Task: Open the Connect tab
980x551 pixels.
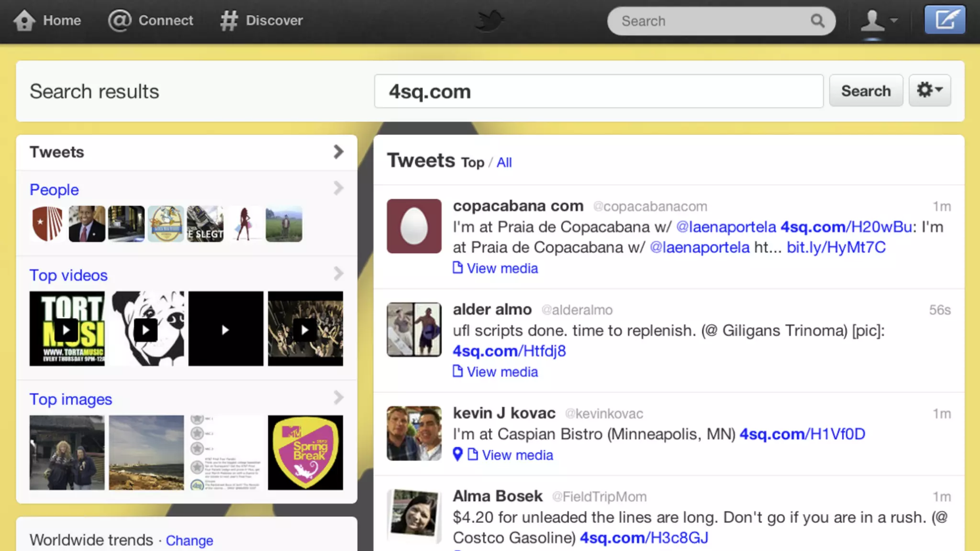Action: tap(151, 21)
